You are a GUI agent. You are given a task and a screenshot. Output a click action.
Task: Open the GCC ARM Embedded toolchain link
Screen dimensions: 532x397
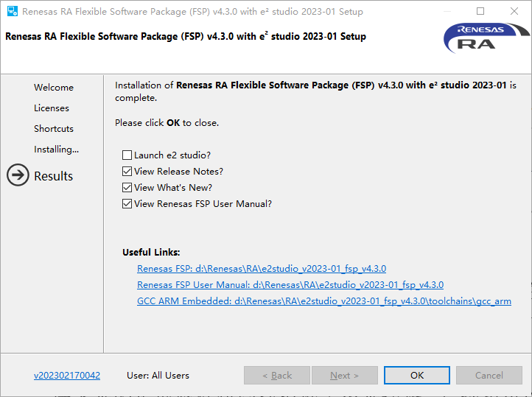pos(324,301)
